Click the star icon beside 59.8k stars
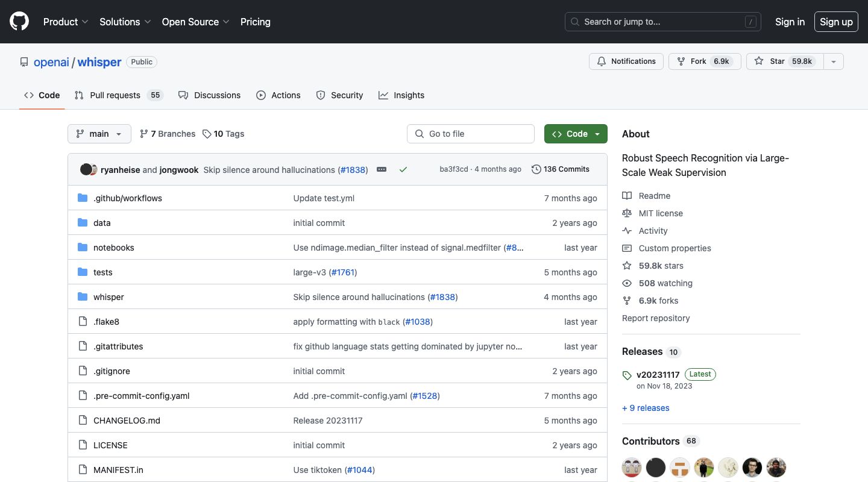This screenshot has height=482, width=868. click(627, 266)
